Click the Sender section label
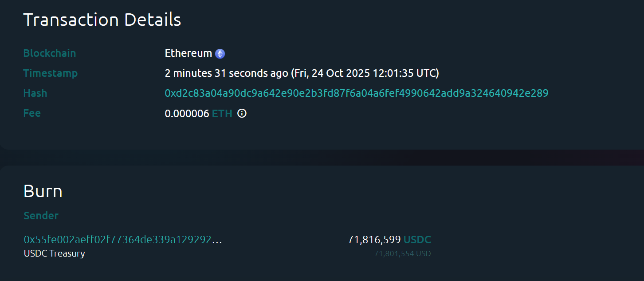Screen dimensions: 644x281 pyautogui.click(x=41, y=216)
